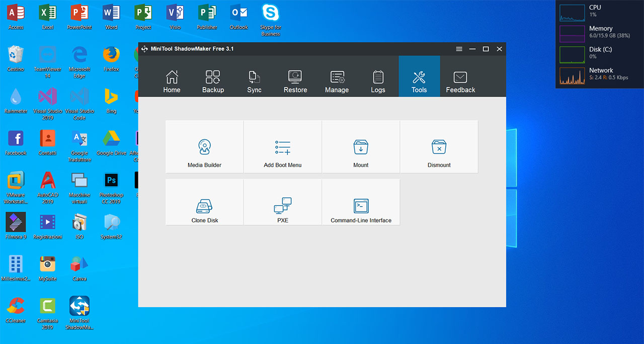Launch the Add Boot Menu tool
This screenshot has height=344, width=644.
(x=283, y=147)
